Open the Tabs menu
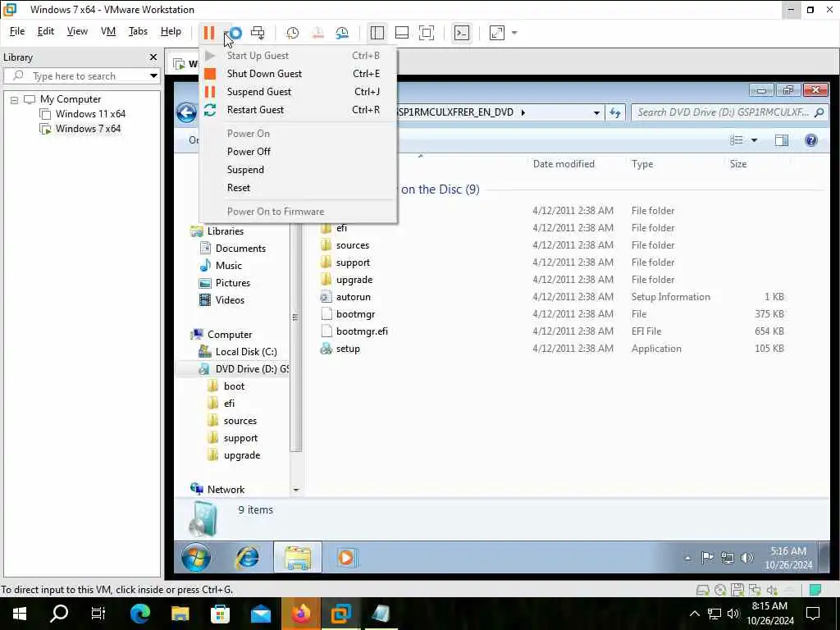840x630 pixels. coord(138,32)
